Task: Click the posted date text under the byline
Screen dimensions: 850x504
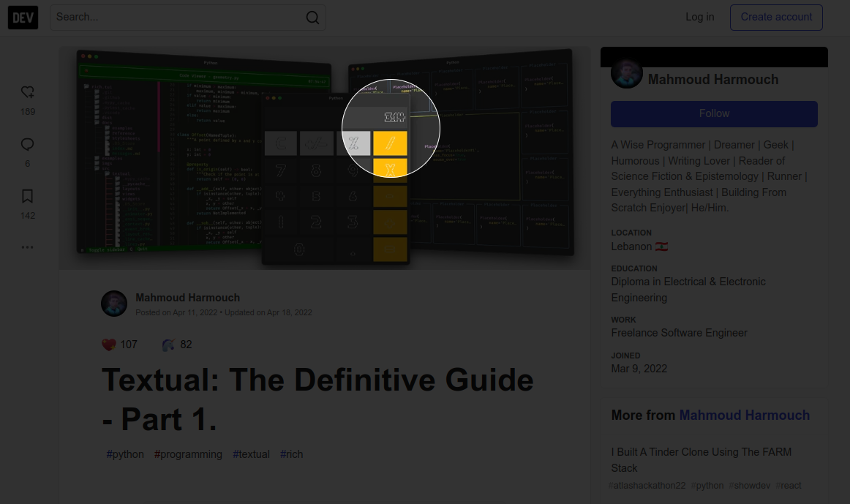Action: 176,312
